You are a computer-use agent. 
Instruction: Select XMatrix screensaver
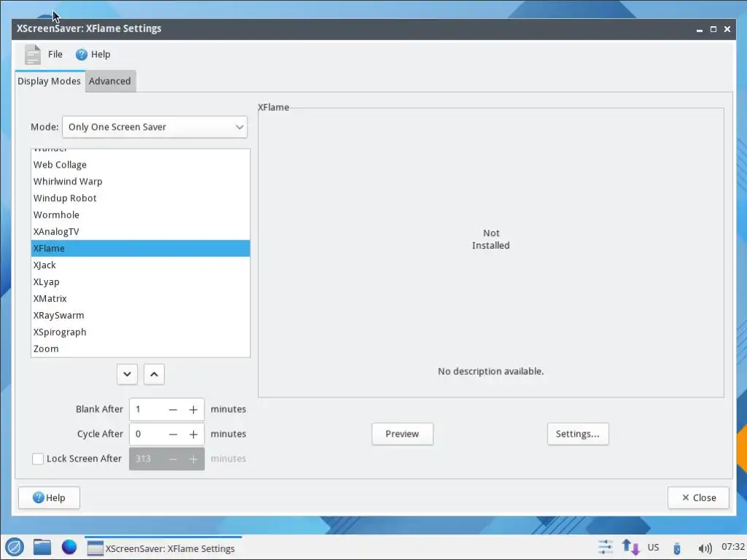click(141, 298)
